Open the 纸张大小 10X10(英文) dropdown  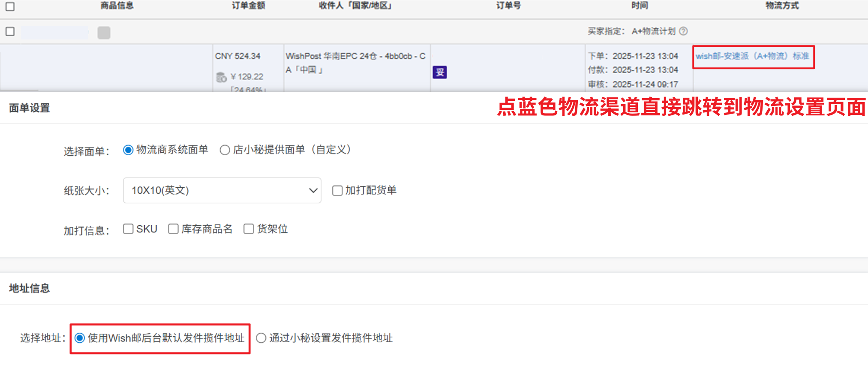[222, 190]
